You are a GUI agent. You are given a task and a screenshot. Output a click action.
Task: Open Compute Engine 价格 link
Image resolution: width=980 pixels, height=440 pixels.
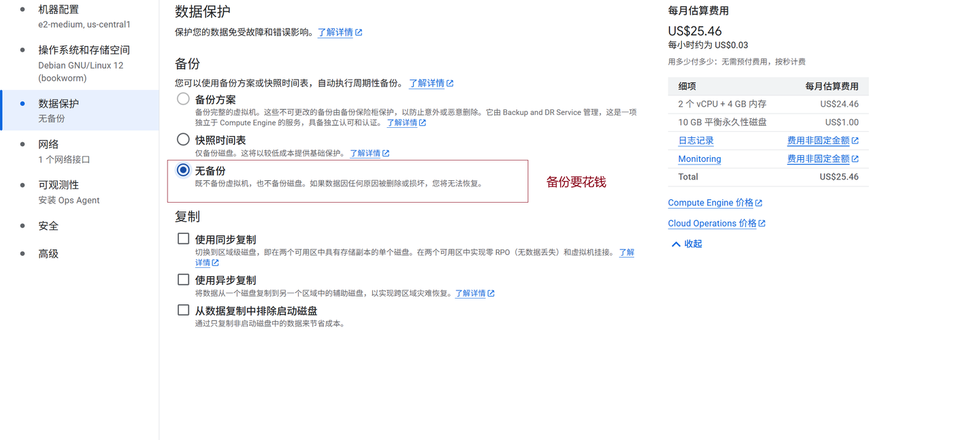pyautogui.click(x=710, y=203)
